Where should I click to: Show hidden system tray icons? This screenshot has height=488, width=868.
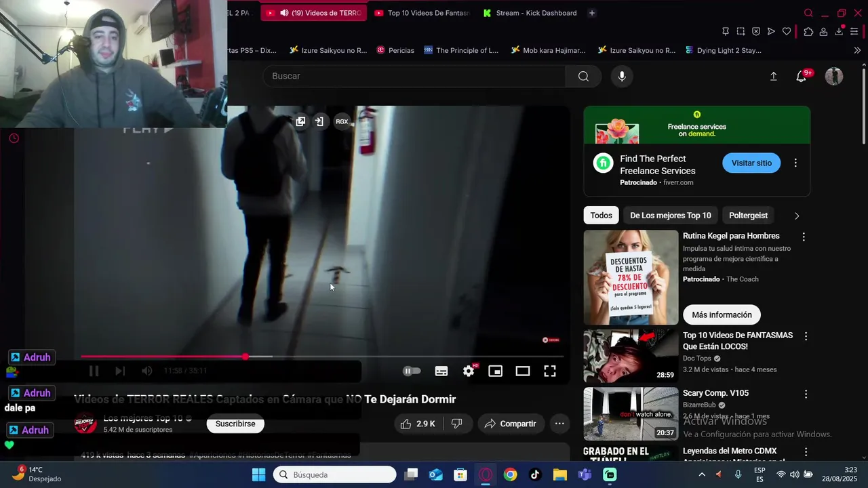[702, 474]
